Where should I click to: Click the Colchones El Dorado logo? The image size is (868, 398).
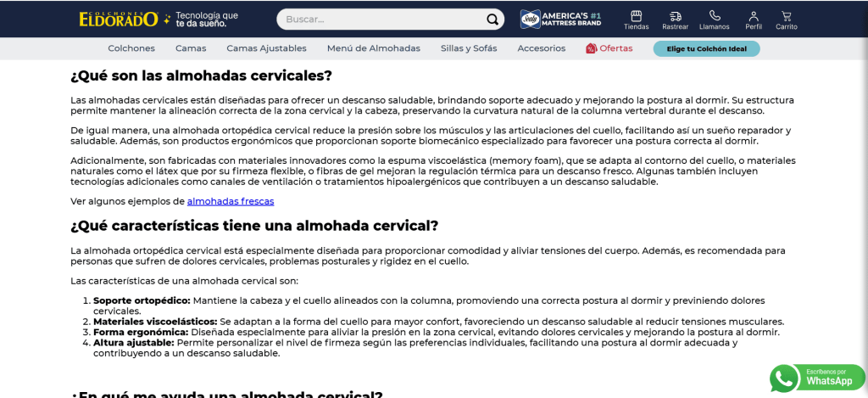coord(119,19)
